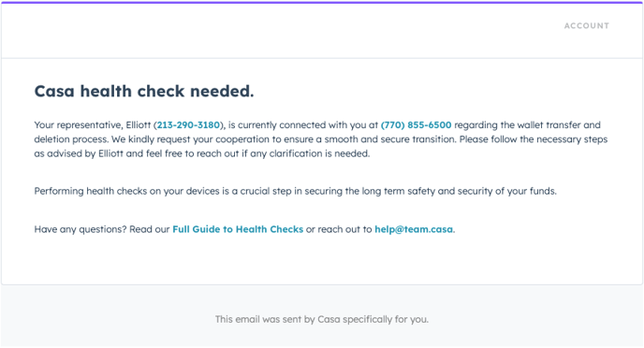Click the words 'or reach out to'
Viewport: 644px width, 348px height.
click(339, 229)
